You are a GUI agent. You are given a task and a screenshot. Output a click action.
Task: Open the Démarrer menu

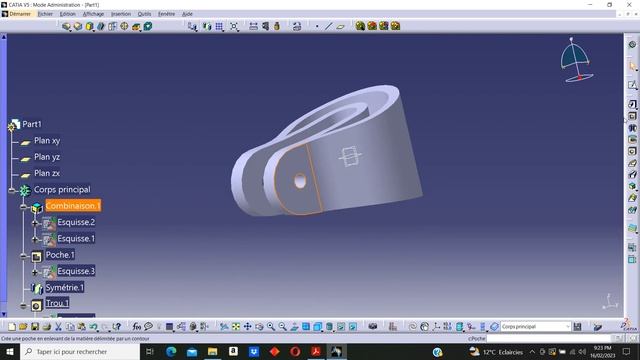[20, 14]
